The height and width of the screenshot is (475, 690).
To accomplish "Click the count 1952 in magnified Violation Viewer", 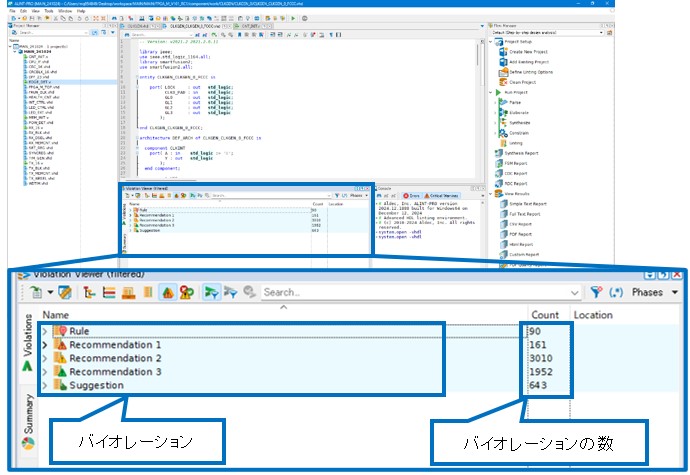I will [540, 372].
